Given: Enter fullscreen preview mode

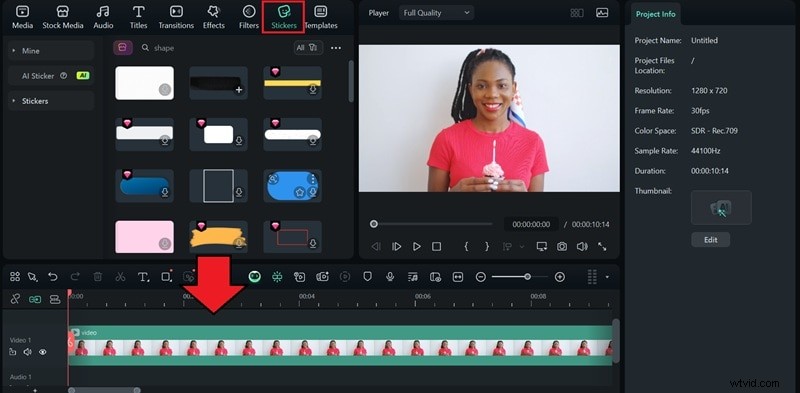Looking at the screenshot, I should point(602,247).
